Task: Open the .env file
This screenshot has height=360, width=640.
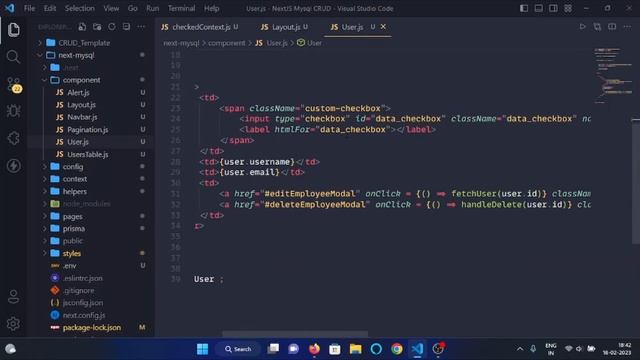Action: click(70, 266)
